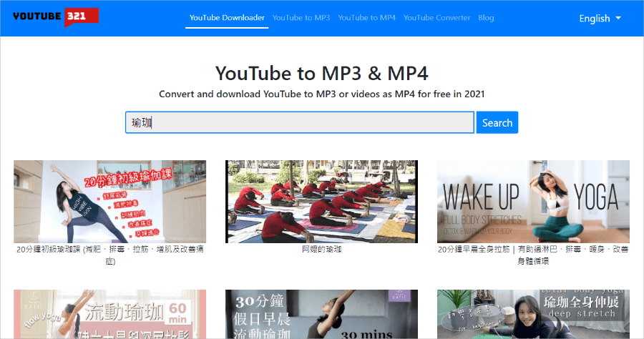Open the YouTube Converter page
This screenshot has height=339, width=644.
(x=436, y=18)
